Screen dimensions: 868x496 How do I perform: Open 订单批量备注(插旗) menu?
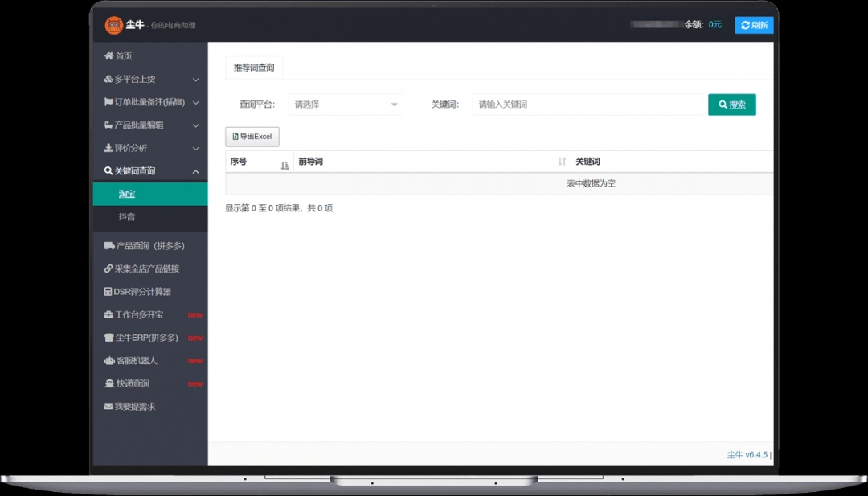pos(150,102)
